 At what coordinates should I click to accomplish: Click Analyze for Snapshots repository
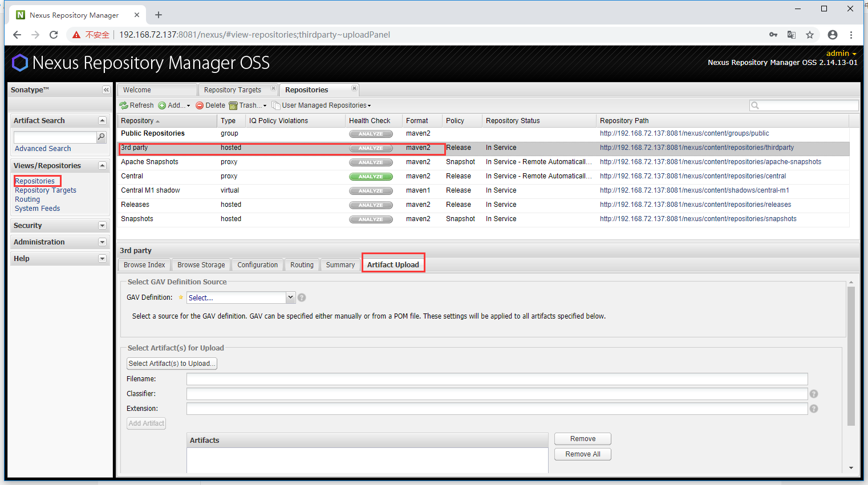point(371,219)
